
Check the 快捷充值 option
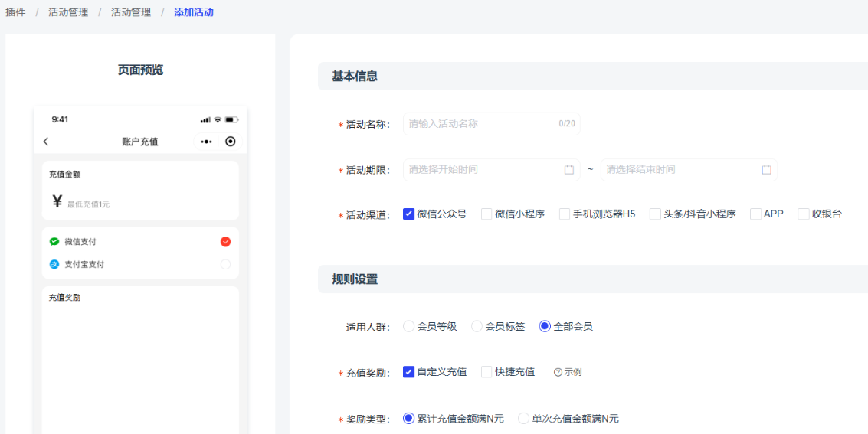[486, 372]
